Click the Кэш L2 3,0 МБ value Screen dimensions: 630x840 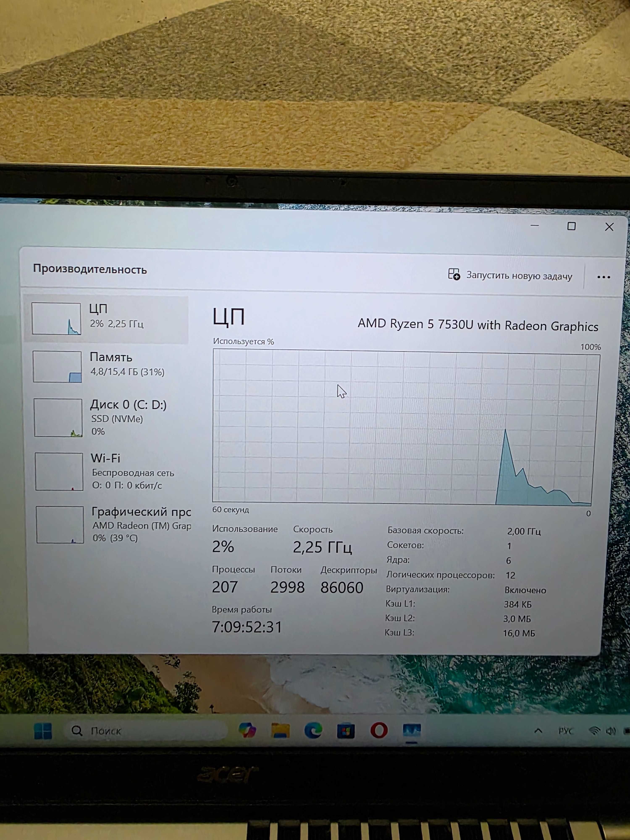pos(517,619)
